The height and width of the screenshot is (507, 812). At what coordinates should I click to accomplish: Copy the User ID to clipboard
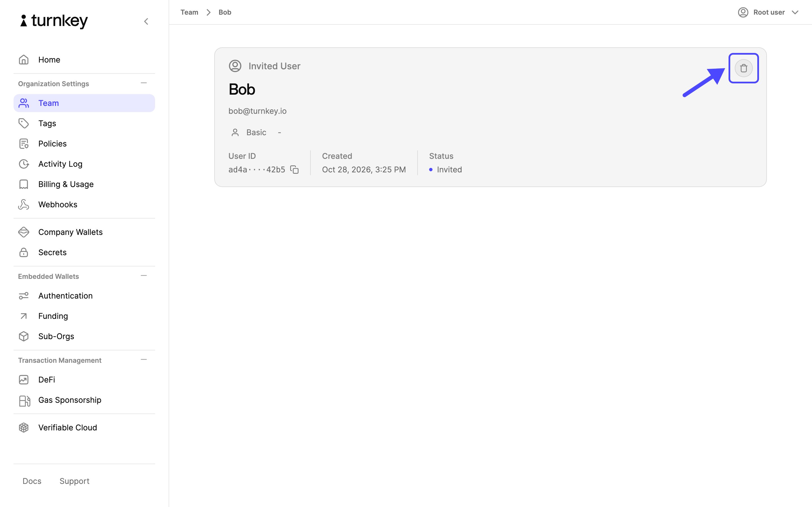(294, 170)
